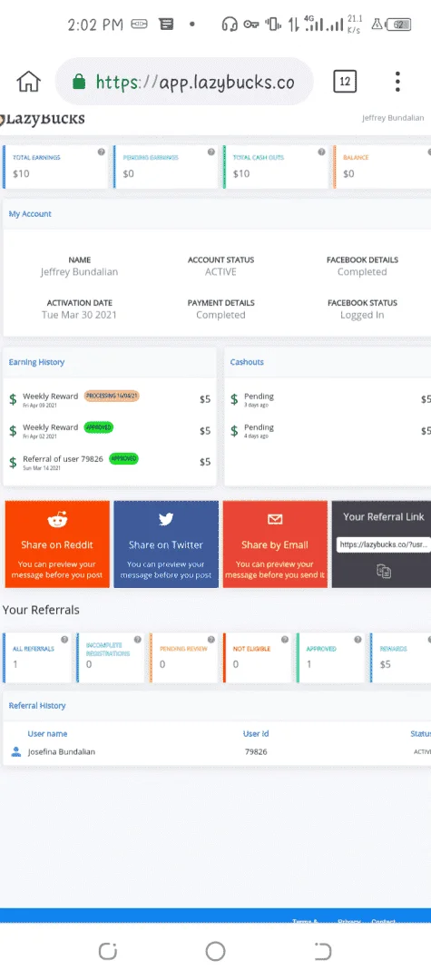The image size is (431, 980).
Task: Click the Share by Email button
Action: 275,544
